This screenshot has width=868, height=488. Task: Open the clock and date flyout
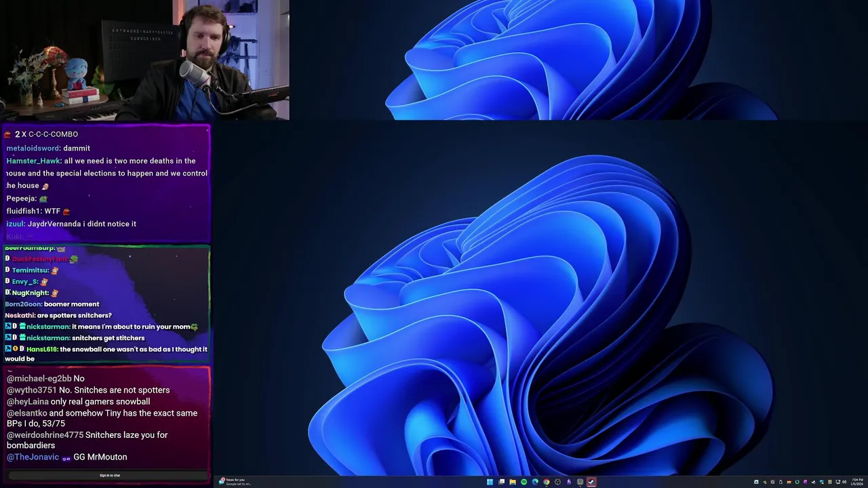pos(857,482)
